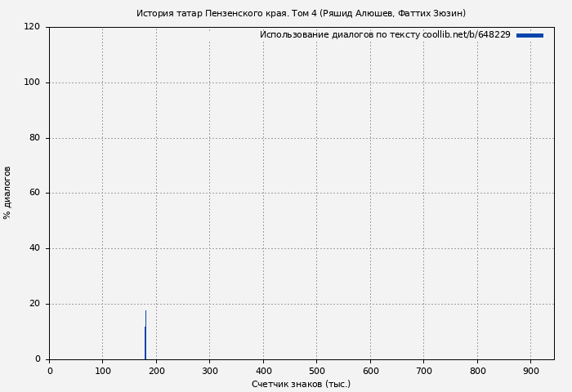Click the x-axis tick label 900
This screenshot has width=572, height=392.
(530, 371)
